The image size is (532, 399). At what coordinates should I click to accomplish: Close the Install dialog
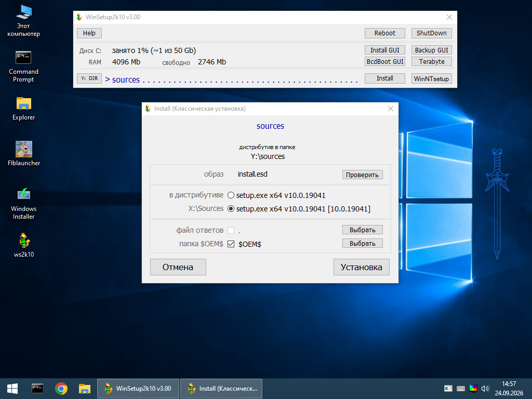(x=391, y=109)
